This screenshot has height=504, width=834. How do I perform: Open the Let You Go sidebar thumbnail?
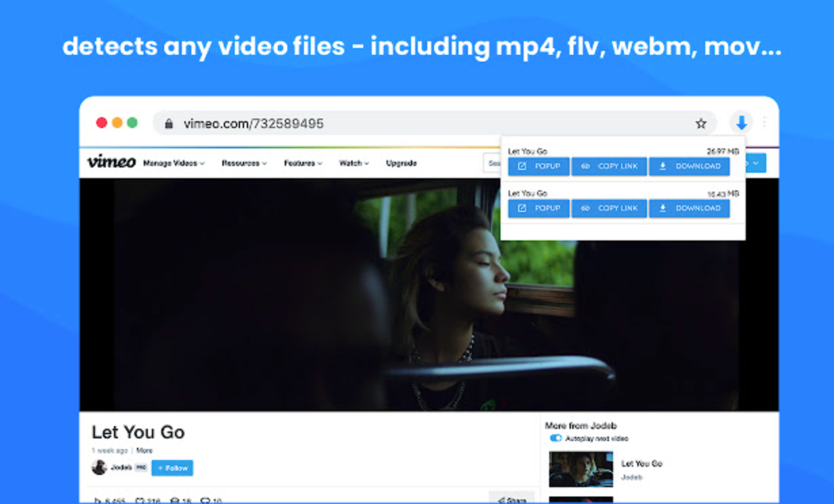point(581,469)
